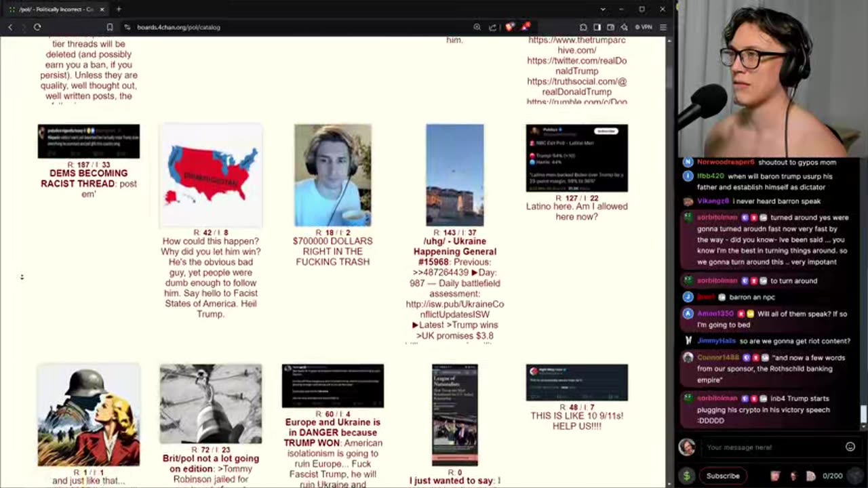This screenshot has height=488, width=868.
Task: Click the Subscribe button under chat
Action: pyautogui.click(x=723, y=476)
